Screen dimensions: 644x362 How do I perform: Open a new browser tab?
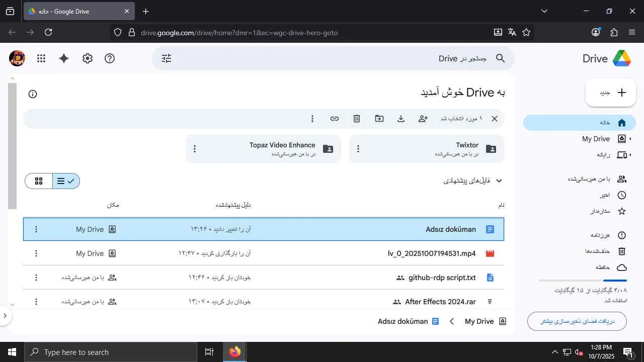tap(145, 11)
